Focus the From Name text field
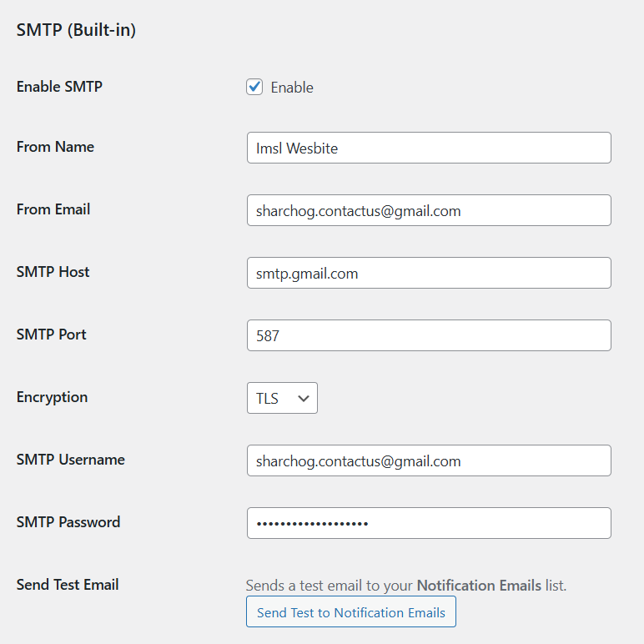The width and height of the screenshot is (644, 644). click(429, 148)
